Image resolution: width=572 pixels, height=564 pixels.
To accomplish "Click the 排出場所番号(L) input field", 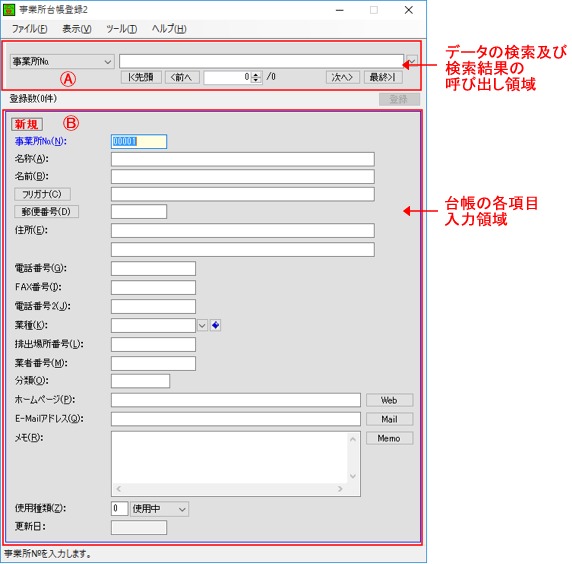I will click(153, 344).
